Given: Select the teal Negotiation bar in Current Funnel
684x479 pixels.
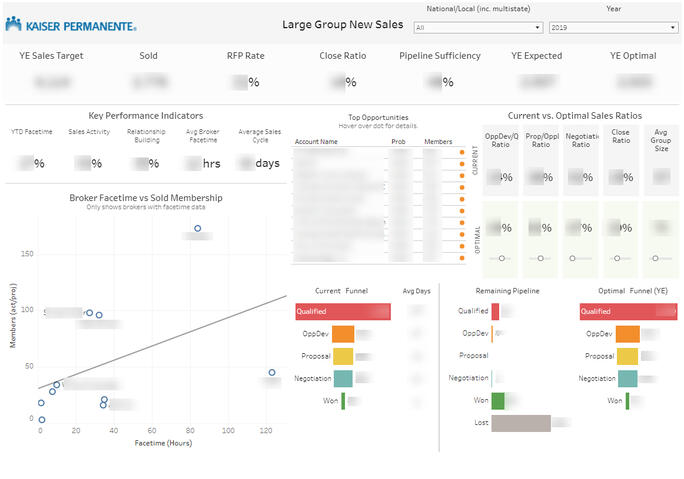Looking at the screenshot, I should pos(343,379).
